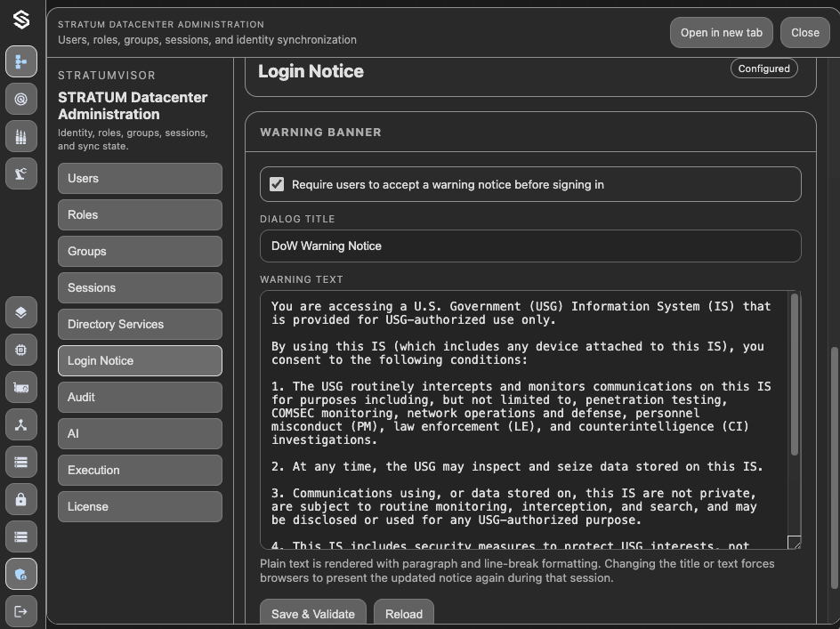Click the main page vertical scrollbar

834,466
